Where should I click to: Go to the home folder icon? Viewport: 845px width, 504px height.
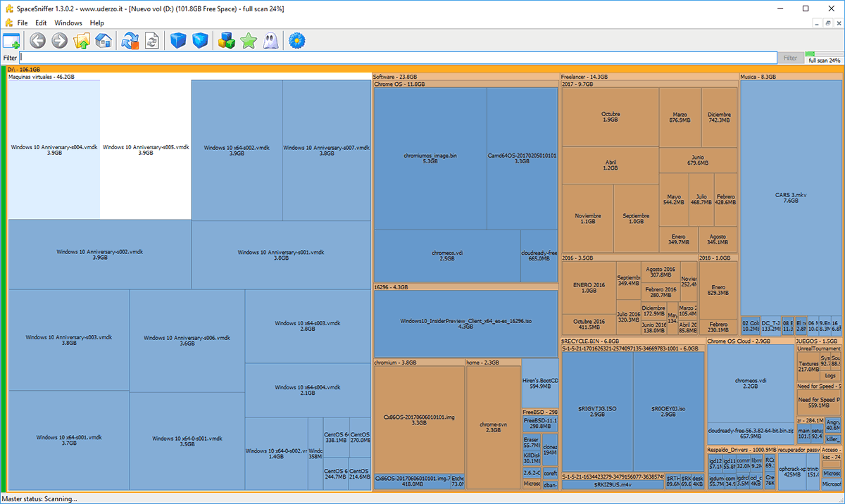click(x=104, y=41)
